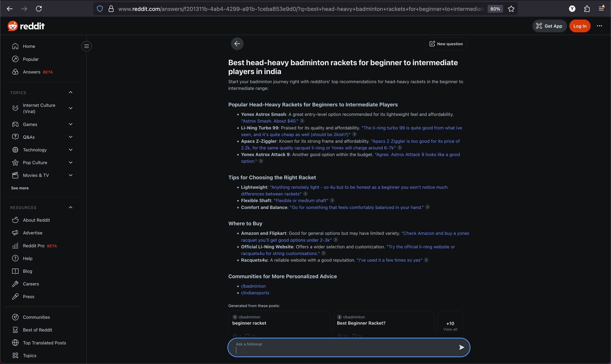Open the r/indiansports community link
611x364 pixels.
point(255,293)
